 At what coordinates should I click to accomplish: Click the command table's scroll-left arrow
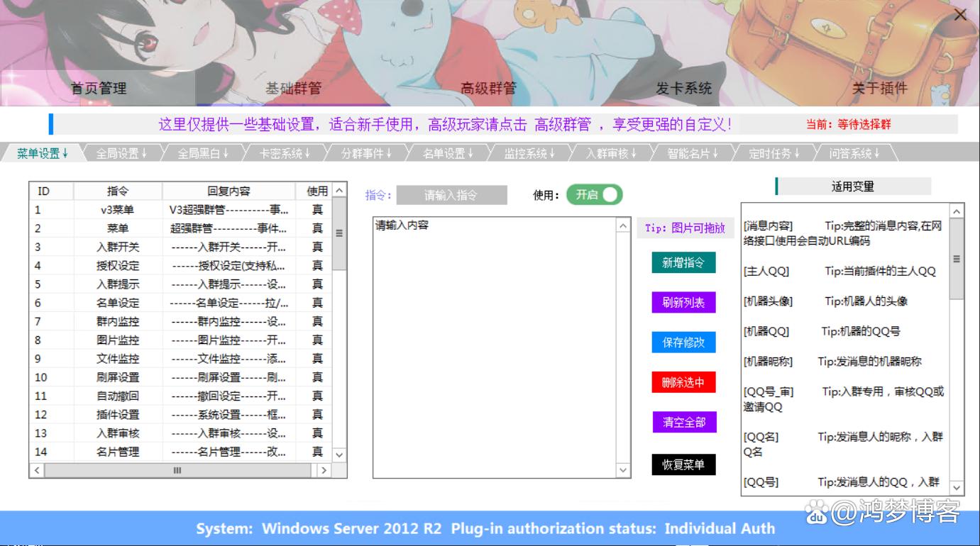[37, 469]
